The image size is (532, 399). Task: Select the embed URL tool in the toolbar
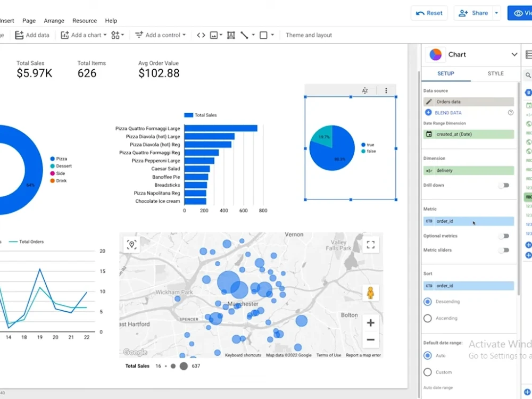tap(201, 35)
